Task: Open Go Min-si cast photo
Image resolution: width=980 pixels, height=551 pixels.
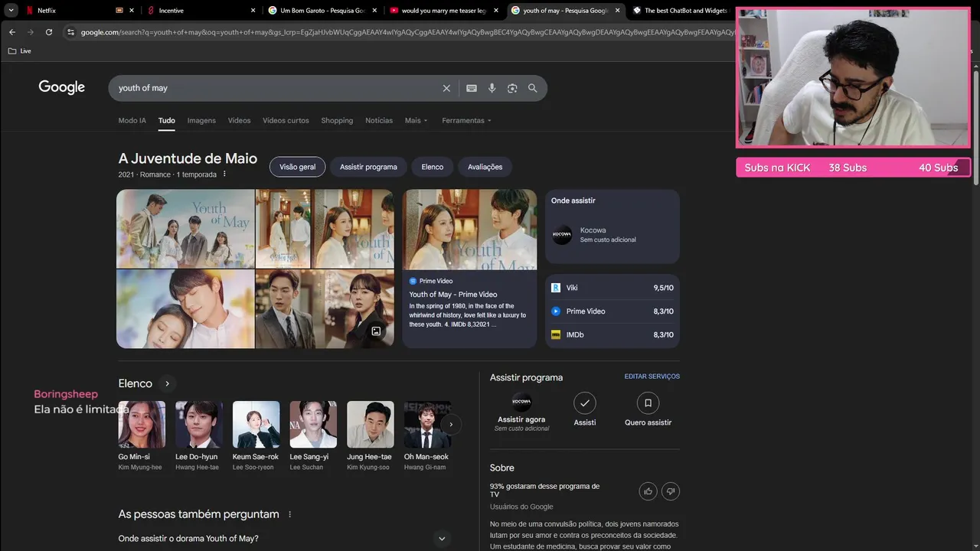Action: (x=142, y=425)
